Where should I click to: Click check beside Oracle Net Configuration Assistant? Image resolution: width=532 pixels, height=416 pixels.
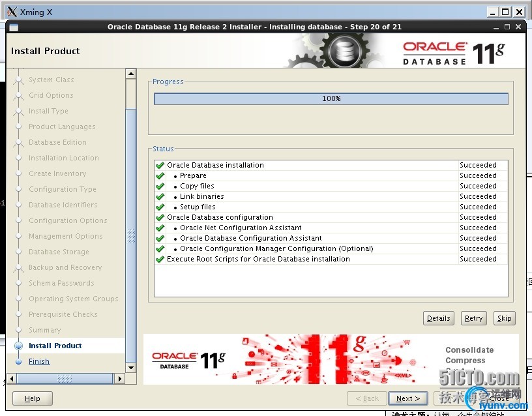coord(160,228)
